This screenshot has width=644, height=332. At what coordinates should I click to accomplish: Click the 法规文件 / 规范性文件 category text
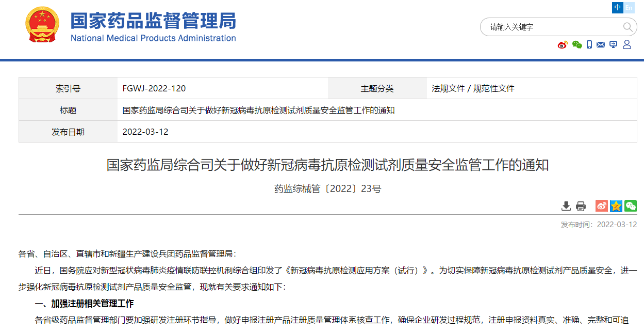coord(473,88)
